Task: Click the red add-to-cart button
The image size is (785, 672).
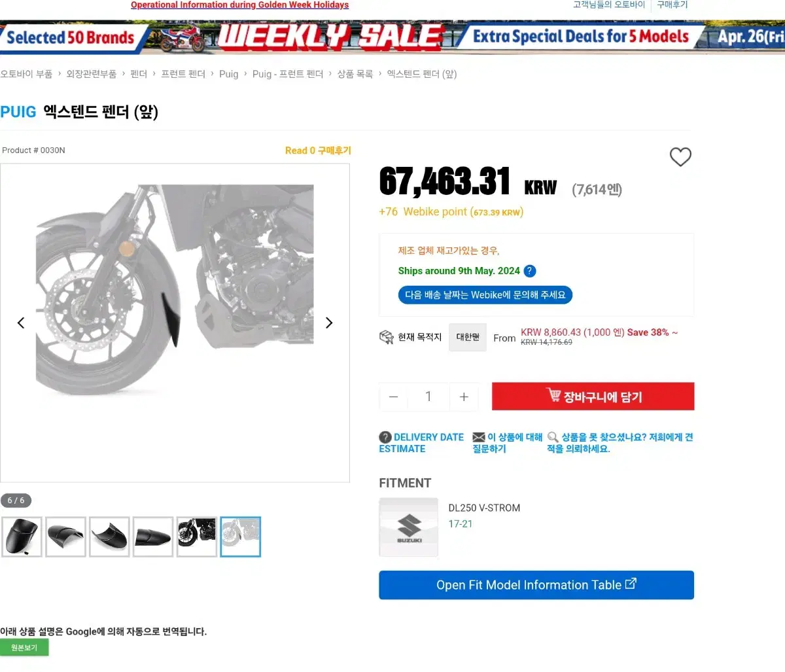Action: 593,397
